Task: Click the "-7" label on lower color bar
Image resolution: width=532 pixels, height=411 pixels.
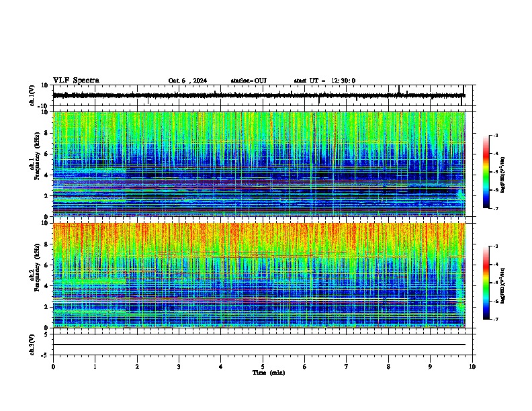Action: click(496, 319)
